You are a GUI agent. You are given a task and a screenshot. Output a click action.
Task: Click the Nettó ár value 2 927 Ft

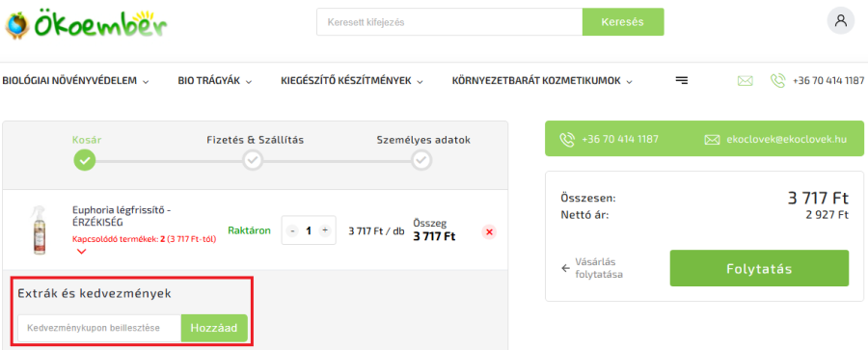[827, 215]
